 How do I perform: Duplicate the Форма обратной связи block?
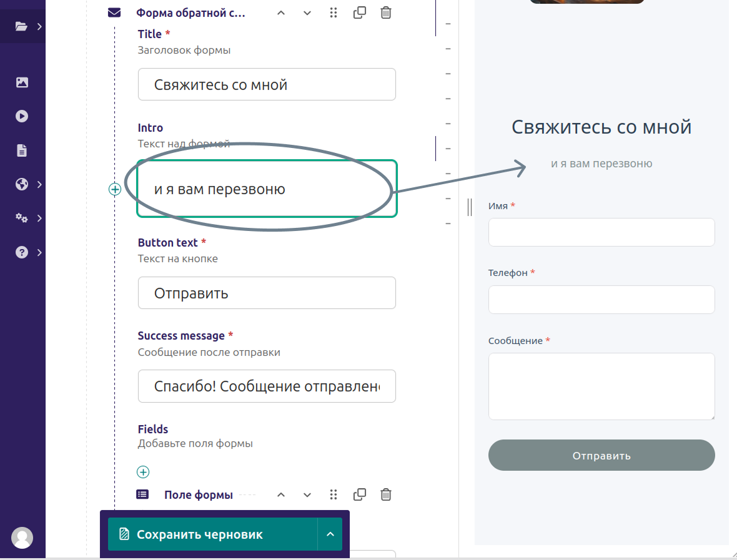click(x=360, y=12)
